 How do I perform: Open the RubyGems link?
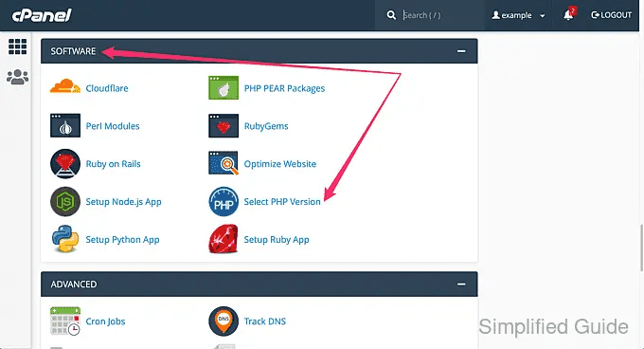click(x=266, y=126)
